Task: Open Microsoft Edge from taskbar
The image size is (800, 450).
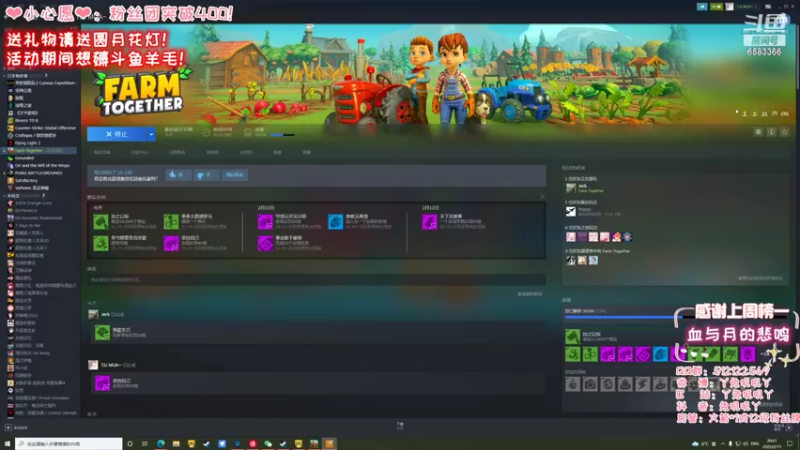Action: 161,444
